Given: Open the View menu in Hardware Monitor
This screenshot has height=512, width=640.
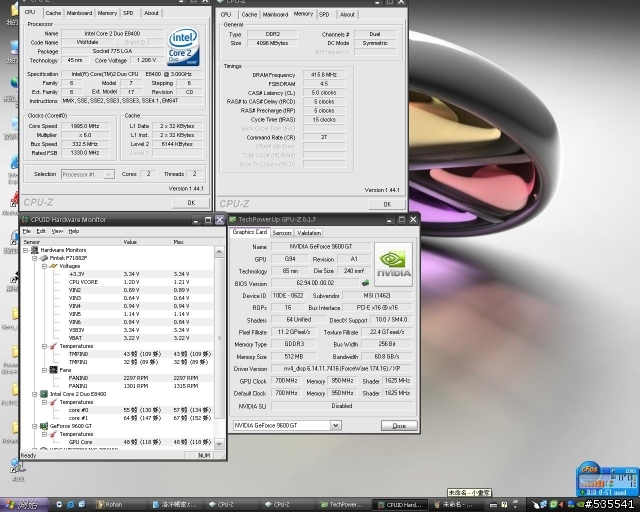Looking at the screenshot, I should [x=57, y=231].
